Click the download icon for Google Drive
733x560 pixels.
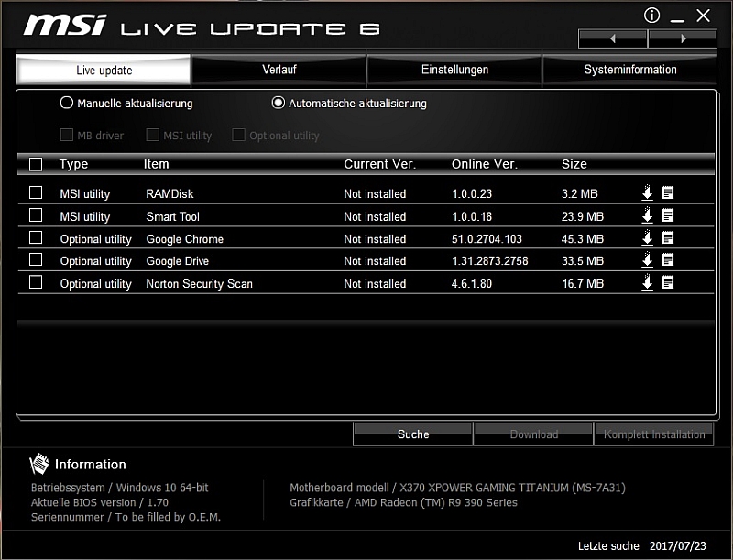pos(647,259)
